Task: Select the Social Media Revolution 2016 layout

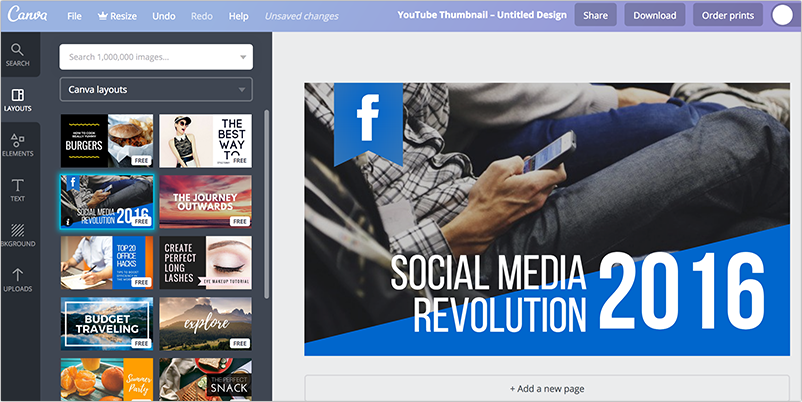Action: coord(107,202)
